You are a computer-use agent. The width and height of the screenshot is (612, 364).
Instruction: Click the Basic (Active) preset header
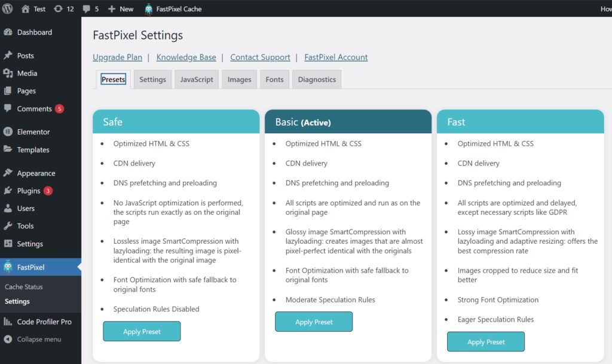pos(348,122)
